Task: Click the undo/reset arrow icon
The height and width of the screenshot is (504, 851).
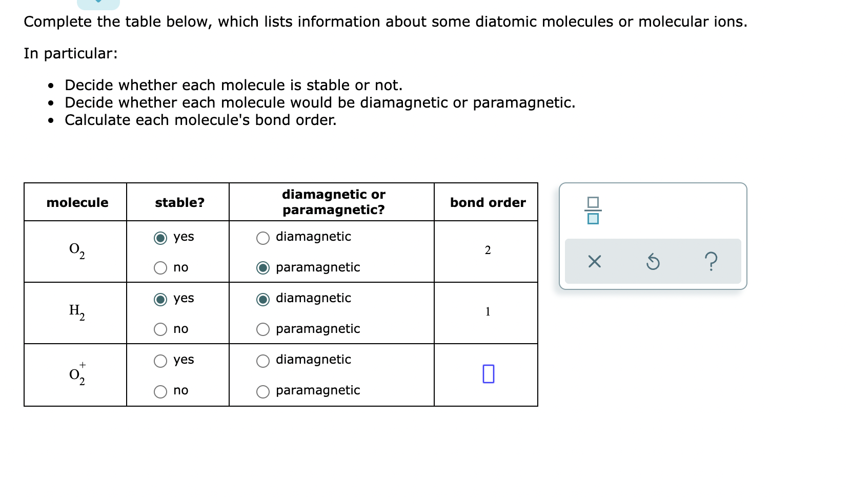Action: tap(653, 262)
